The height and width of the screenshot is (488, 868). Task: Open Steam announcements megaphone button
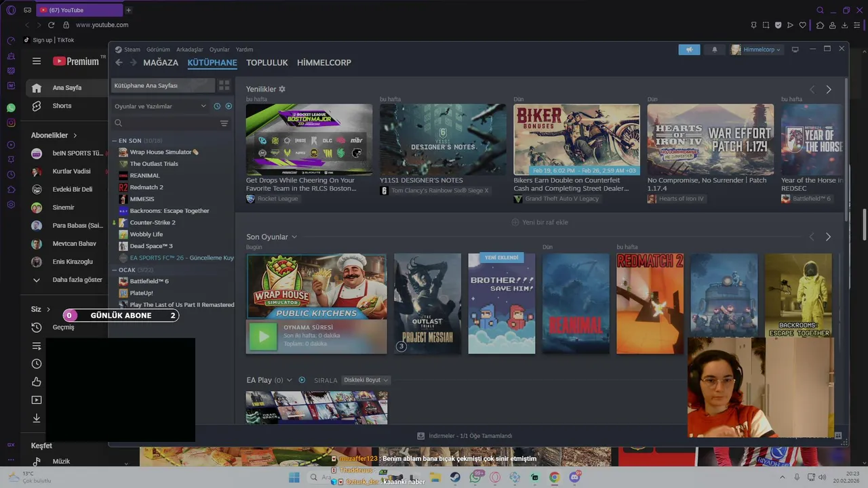[x=689, y=49]
